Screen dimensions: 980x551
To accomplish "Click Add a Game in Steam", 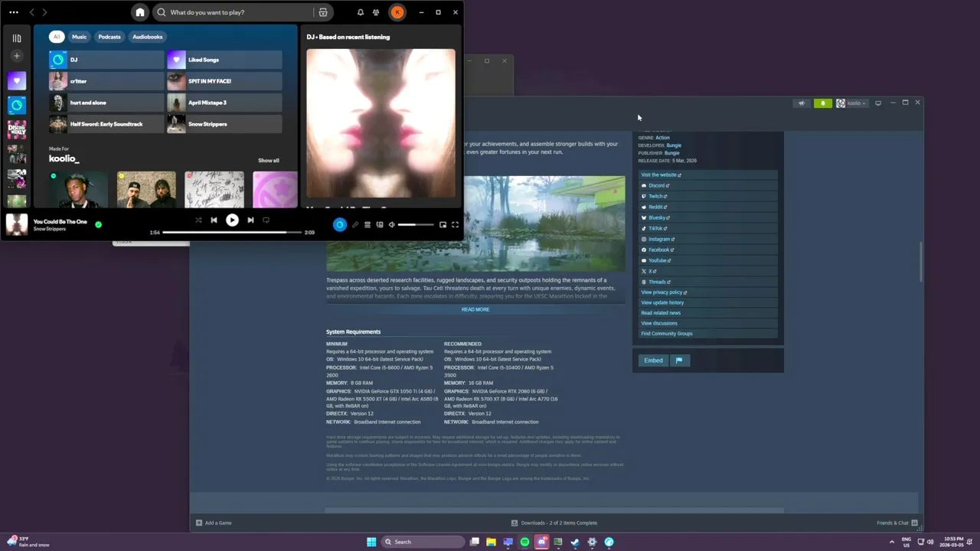I will pos(214,523).
